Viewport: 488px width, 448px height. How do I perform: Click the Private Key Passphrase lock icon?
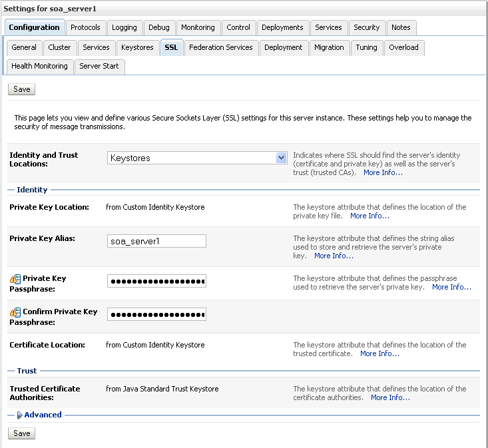[x=15, y=279]
